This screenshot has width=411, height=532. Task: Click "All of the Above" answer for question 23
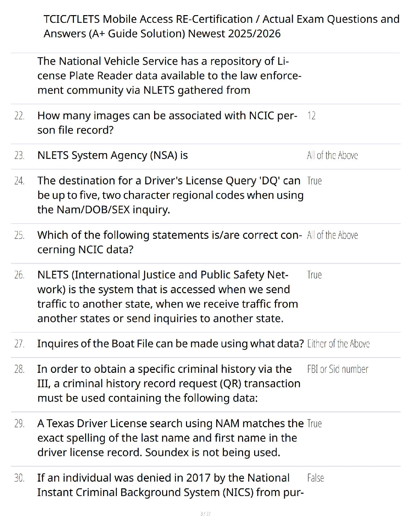[332, 156]
